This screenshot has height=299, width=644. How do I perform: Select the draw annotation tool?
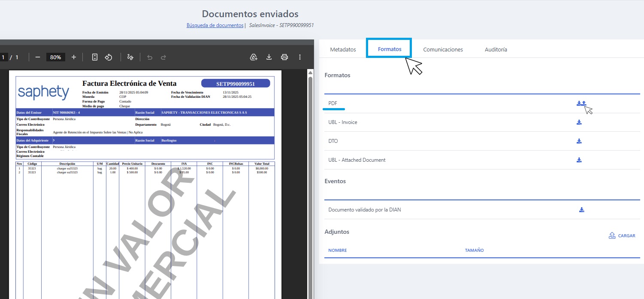pos(130,57)
